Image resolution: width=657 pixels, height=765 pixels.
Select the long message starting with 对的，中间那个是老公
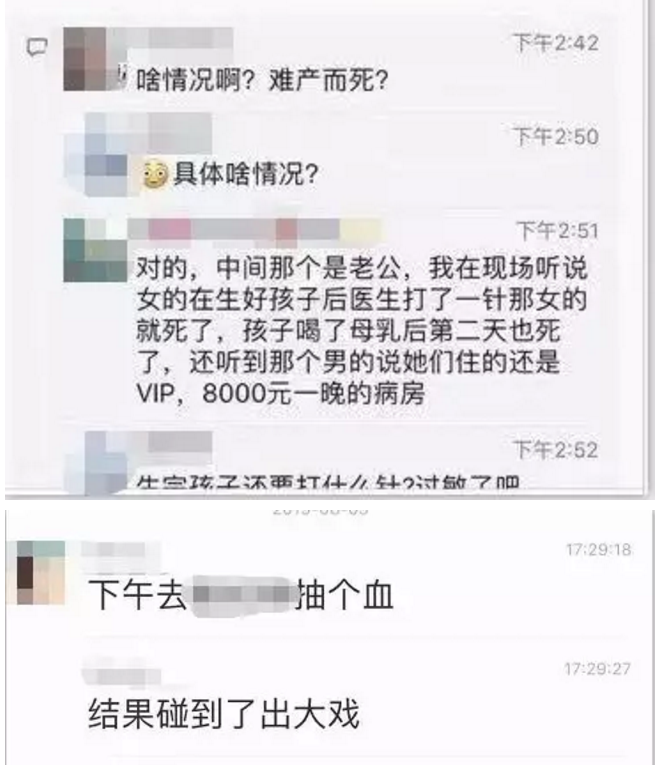point(362,331)
